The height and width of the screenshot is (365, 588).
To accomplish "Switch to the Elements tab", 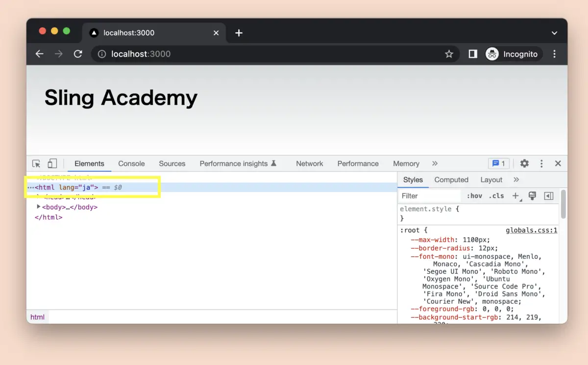I will (89, 164).
